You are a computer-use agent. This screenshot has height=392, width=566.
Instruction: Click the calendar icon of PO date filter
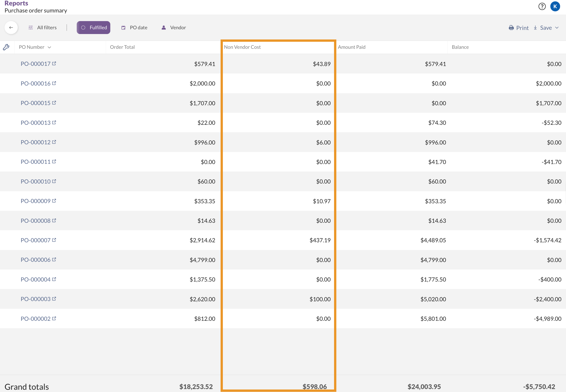[x=123, y=28]
